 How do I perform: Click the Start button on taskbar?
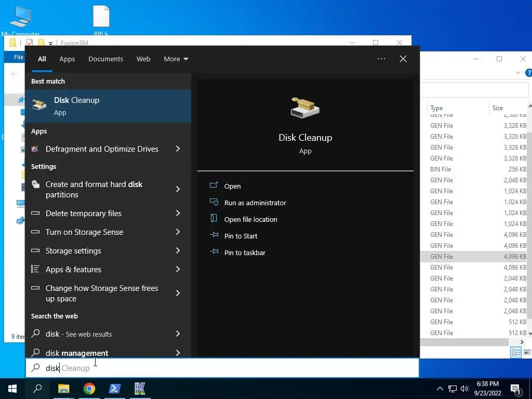(12, 389)
